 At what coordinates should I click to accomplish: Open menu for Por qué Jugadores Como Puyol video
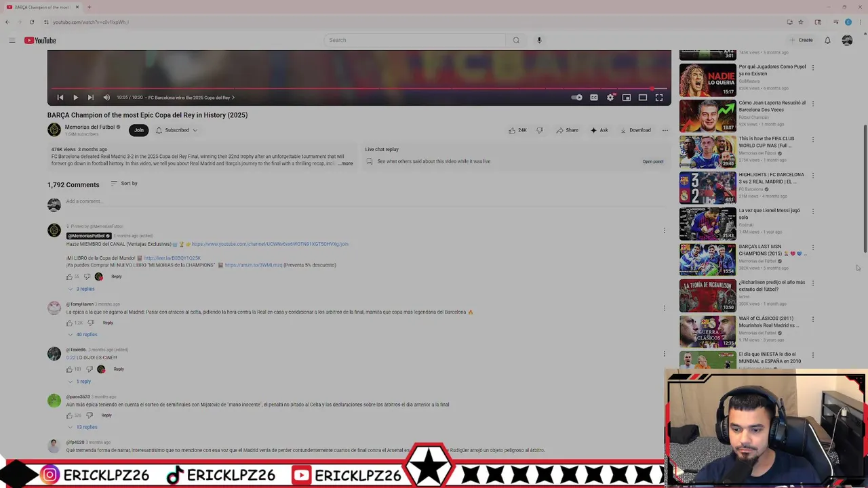[813, 68]
